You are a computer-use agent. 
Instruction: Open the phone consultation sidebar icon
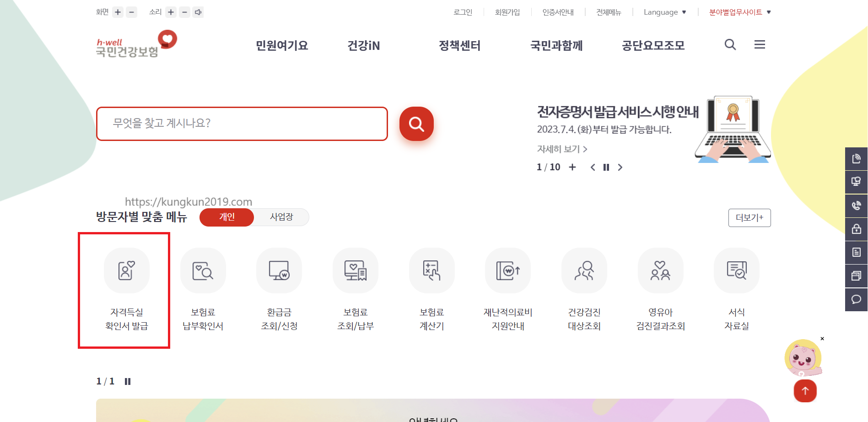(856, 206)
